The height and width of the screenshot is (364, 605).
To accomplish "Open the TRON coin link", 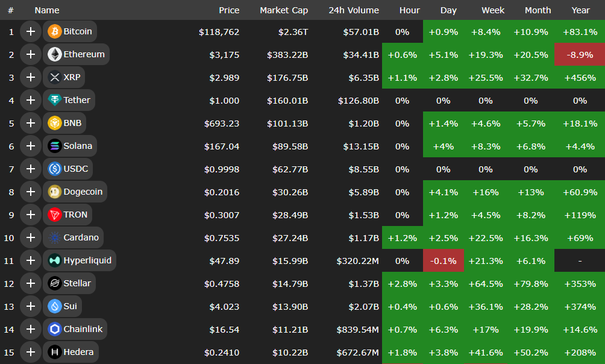I will [x=75, y=215].
